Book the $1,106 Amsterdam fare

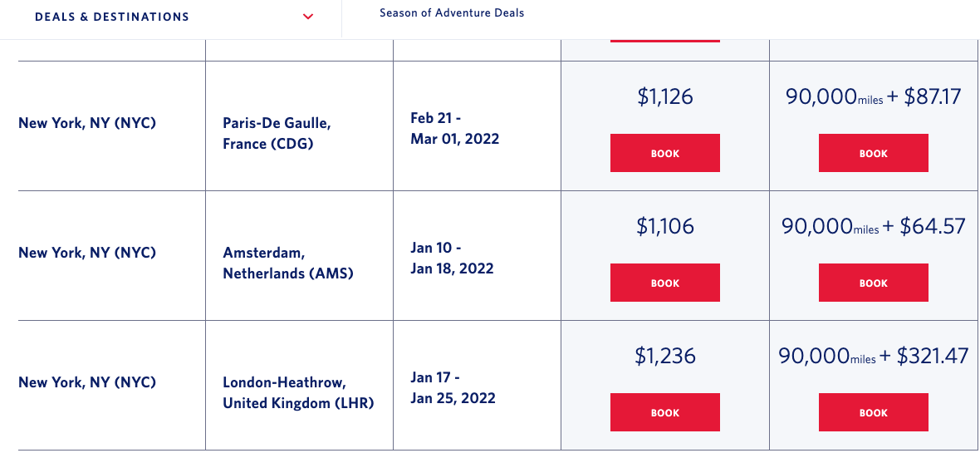(664, 283)
